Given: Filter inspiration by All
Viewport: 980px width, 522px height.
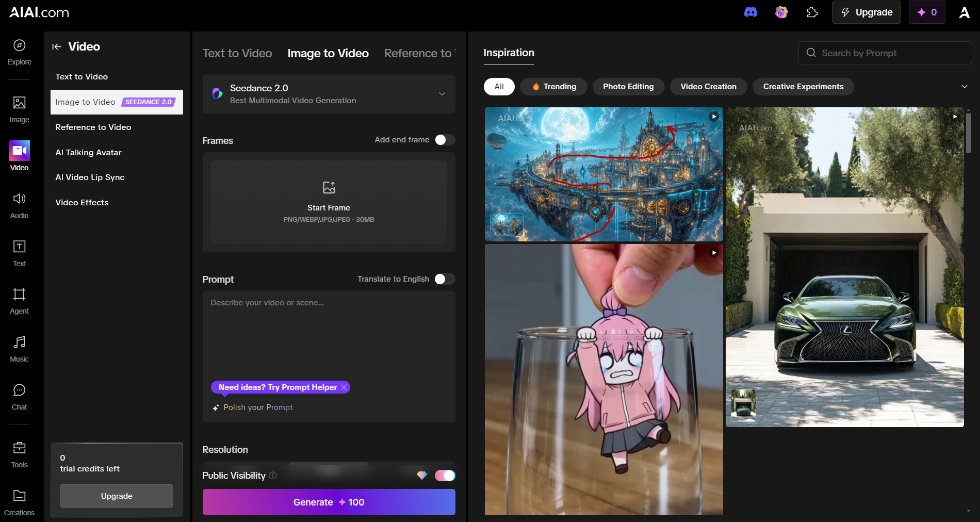Looking at the screenshot, I should (x=499, y=87).
